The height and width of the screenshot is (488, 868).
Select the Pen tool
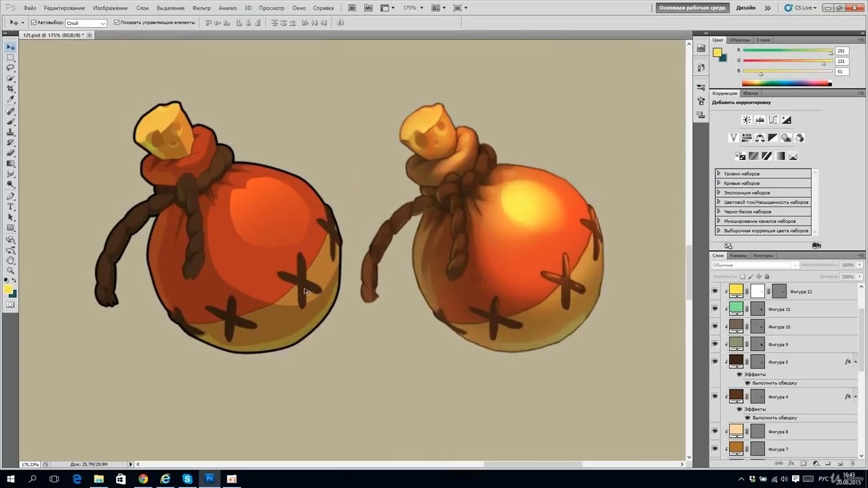click(x=11, y=197)
